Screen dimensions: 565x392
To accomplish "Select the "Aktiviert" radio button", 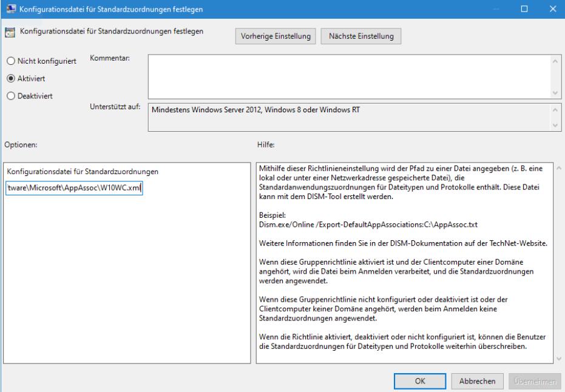I will pos(11,78).
